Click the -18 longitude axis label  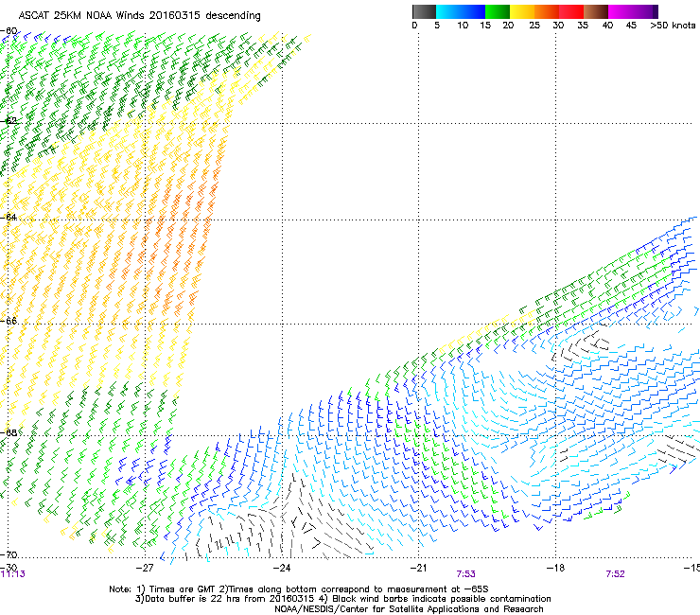coord(555,568)
